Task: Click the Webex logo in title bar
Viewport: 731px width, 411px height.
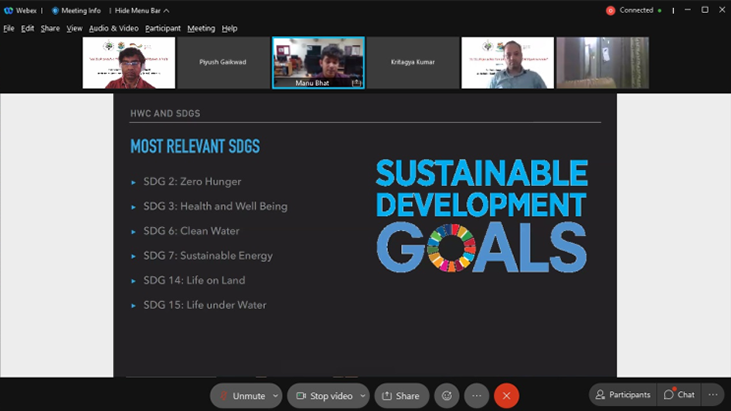Action: point(9,10)
